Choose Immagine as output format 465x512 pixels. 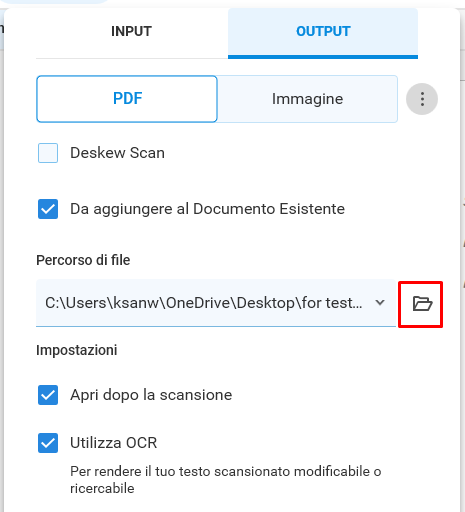(307, 99)
